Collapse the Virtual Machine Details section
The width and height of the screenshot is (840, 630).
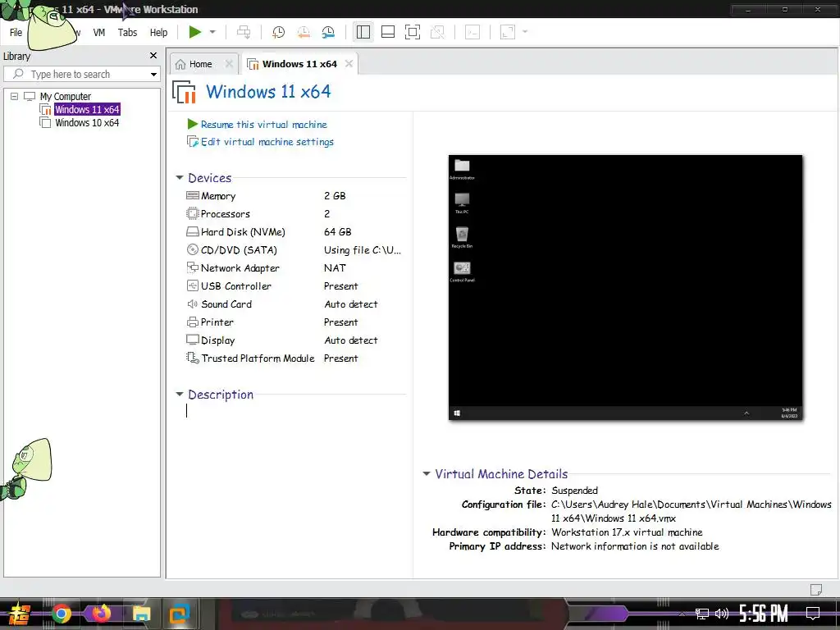coord(427,473)
